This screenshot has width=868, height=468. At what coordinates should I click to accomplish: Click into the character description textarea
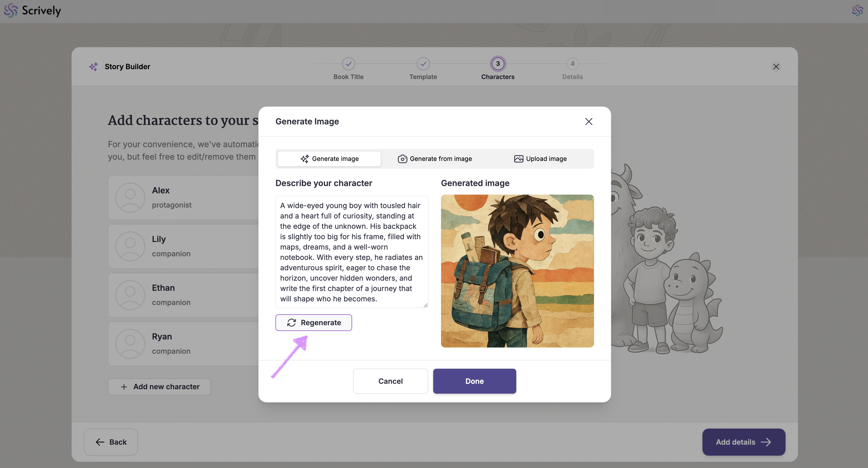click(352, 252)
